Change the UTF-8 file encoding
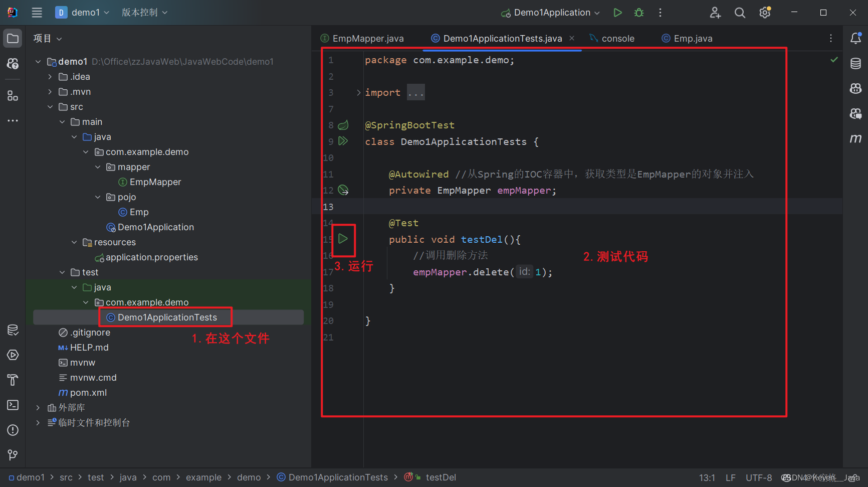Viewport: 868px width, 487px height. (759, 477)
